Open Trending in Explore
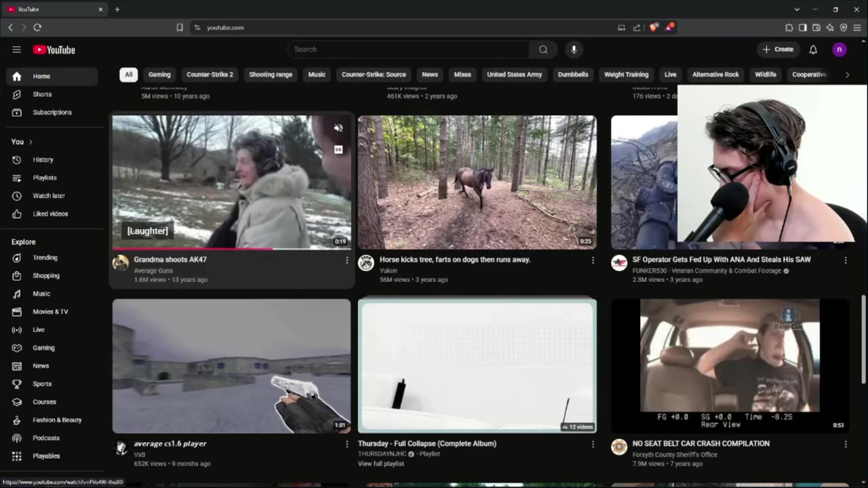This screenshot has width=868, height=488. click(52, 258)
